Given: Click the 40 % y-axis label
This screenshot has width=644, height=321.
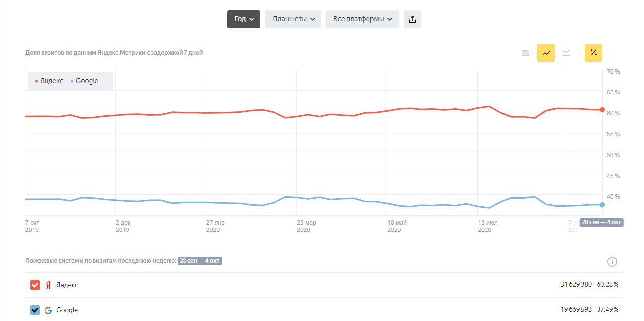Looking at the screenshot, I should 613,197.
